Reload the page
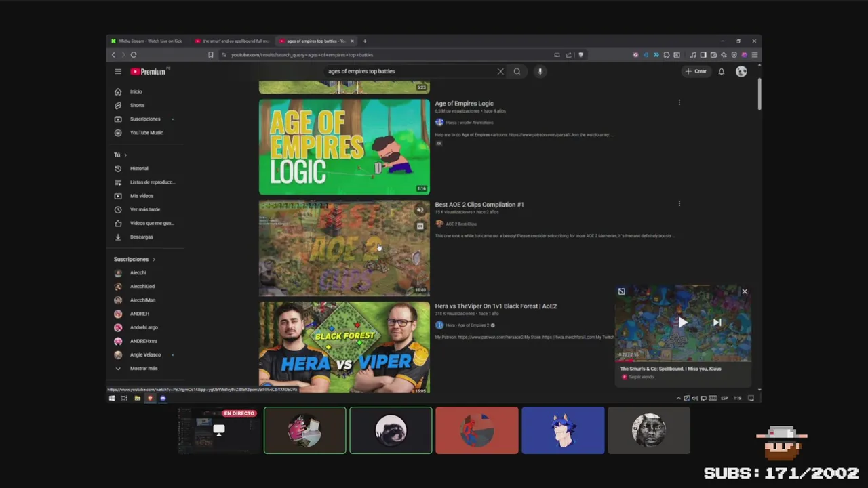 coord(134,55)
